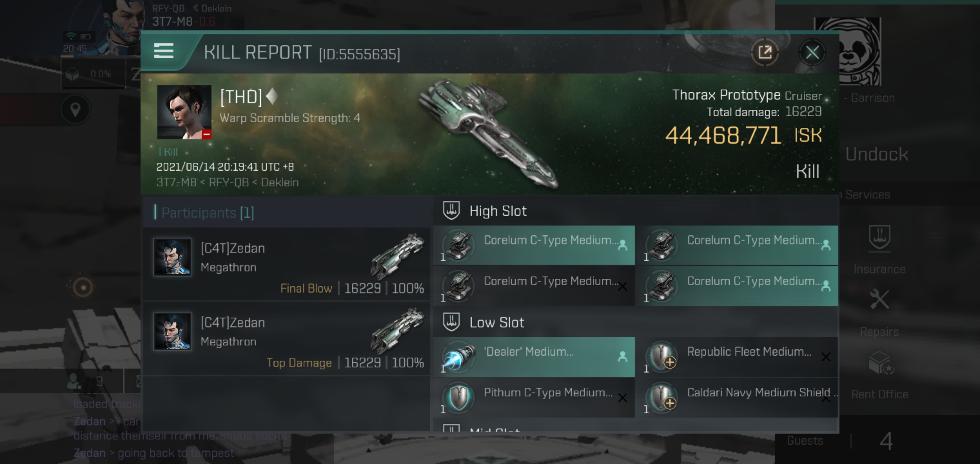Open the Repairs wrench icon

pos(879,299)
